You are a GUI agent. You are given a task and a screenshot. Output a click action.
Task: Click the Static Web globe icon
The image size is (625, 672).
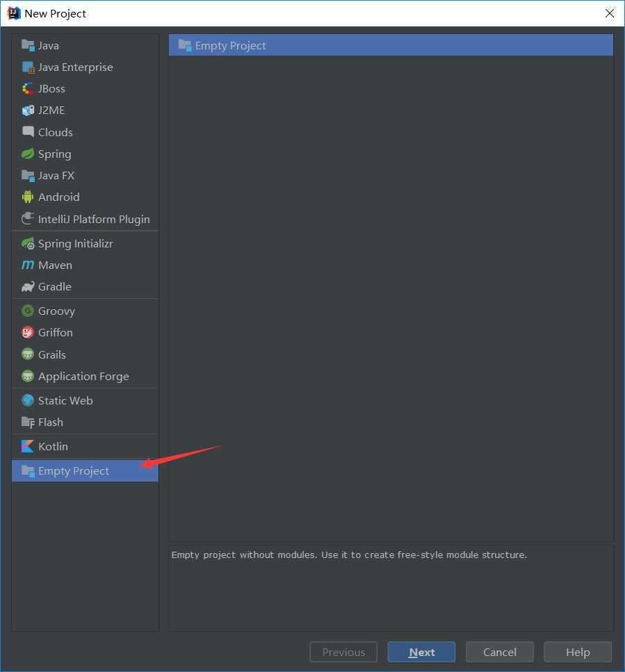28,400
